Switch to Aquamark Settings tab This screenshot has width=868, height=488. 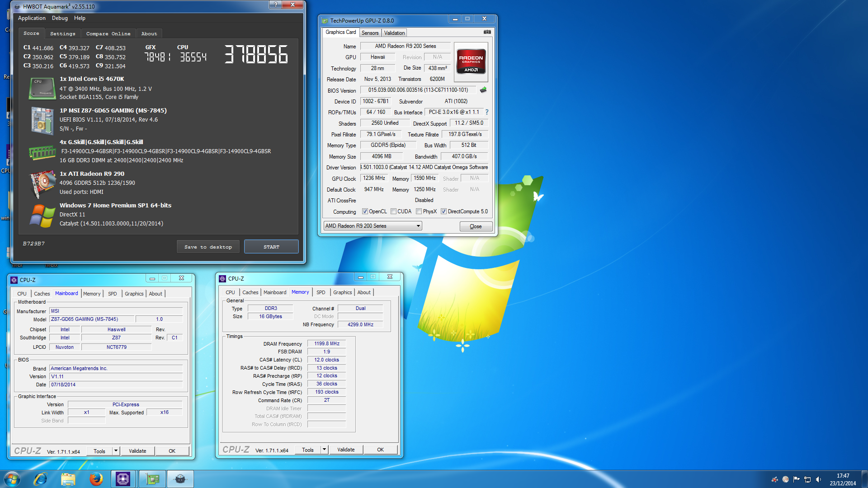[x=62, y=34]
